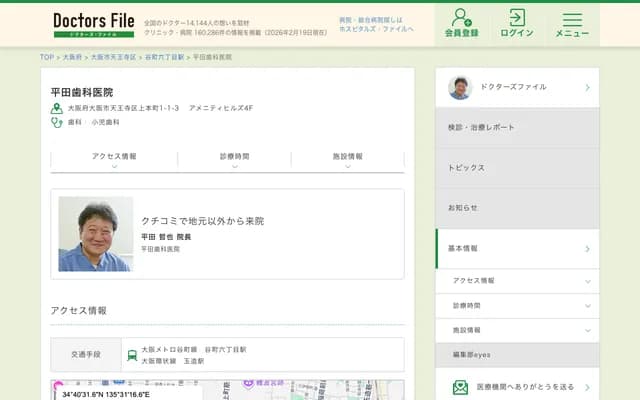
Task: Select お知らせ in sidebar
Action: pos(518,208)
